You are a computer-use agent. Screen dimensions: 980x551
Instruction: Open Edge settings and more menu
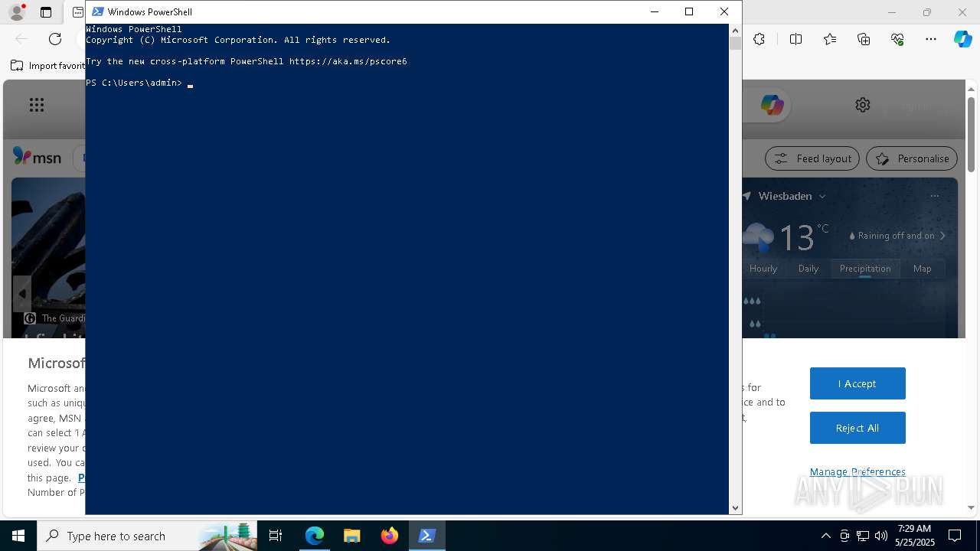click(x=931, y=39)
